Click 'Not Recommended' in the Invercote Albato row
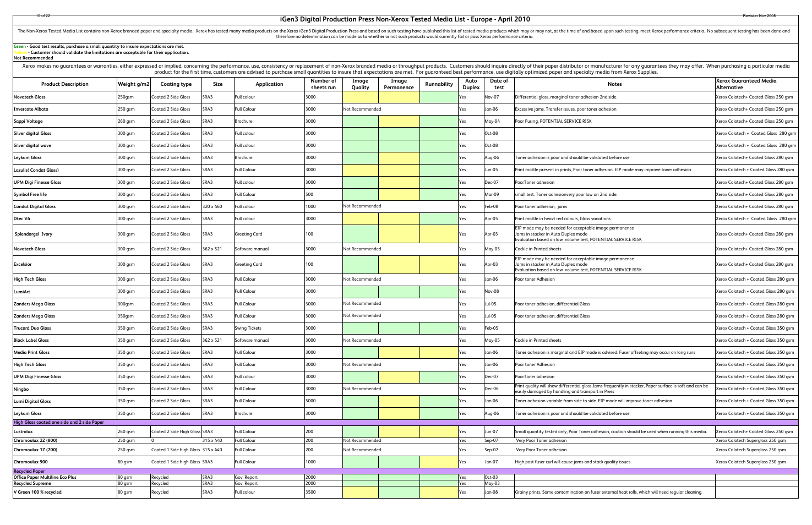Image resolution: width=812 pixels, height=525 pixels. [362, 109]
